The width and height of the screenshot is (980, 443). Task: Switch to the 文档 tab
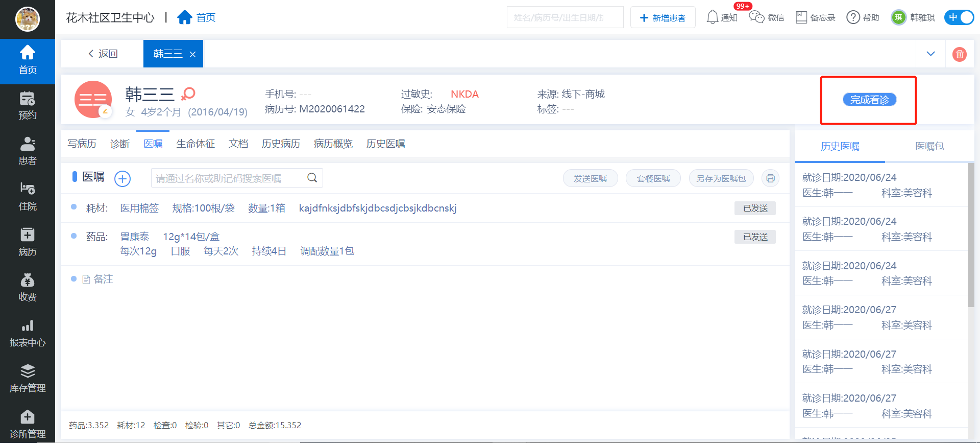[x=238, y=144]
